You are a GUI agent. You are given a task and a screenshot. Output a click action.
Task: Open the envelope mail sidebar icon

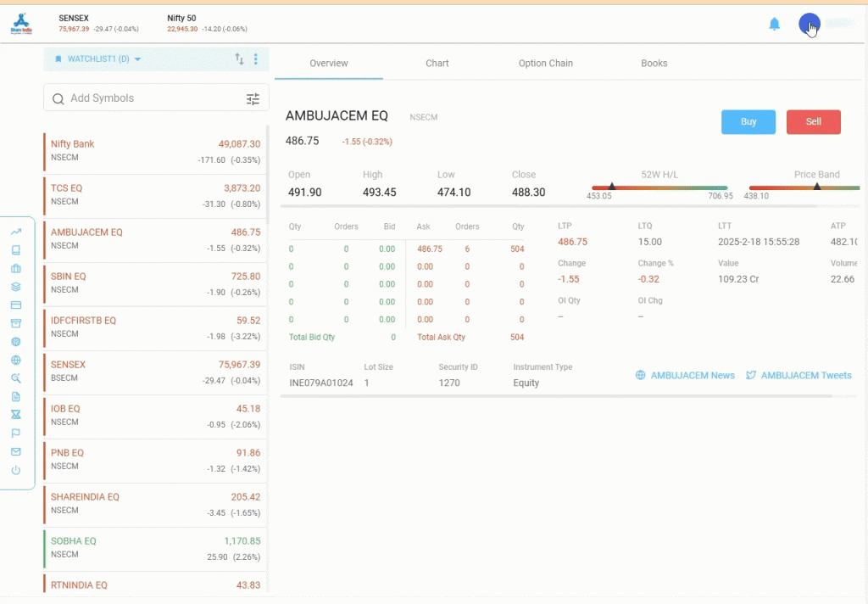click(16, 451)
